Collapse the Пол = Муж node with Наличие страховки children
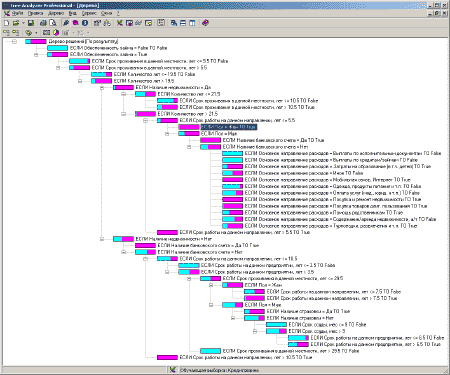The width and height of the screenshot is (450, 375). (211, 305)
